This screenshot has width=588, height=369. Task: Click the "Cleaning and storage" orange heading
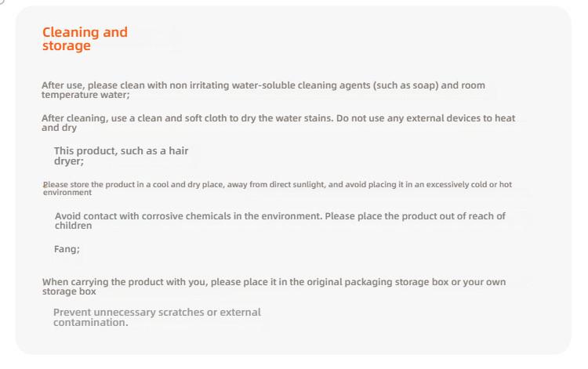[85, 38]
